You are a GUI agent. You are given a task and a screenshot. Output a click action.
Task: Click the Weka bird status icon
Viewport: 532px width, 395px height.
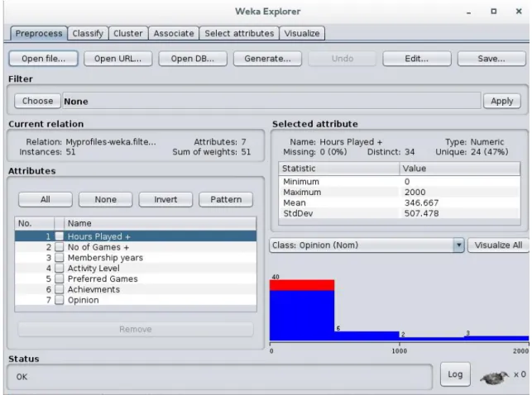click(494, 377)
